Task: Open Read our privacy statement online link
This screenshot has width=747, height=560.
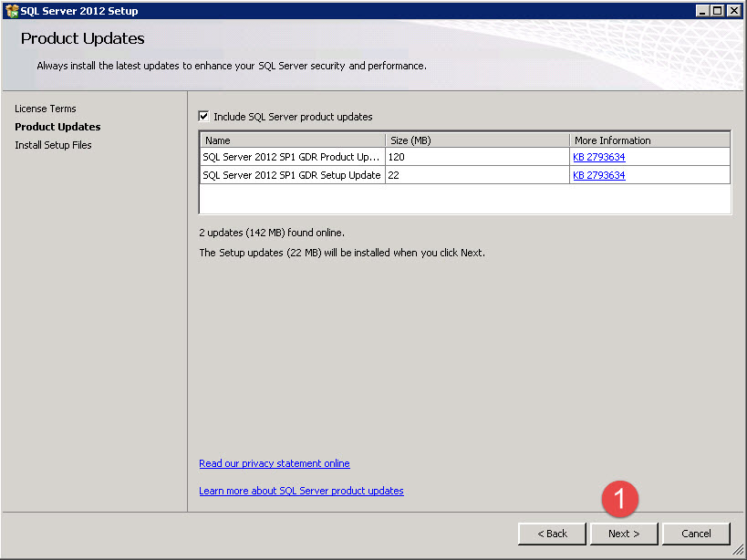Action: coord(275,463)
